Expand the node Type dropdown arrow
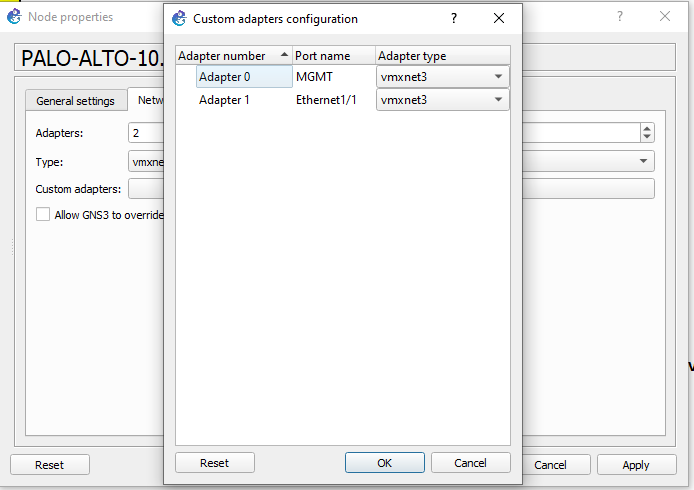Viewport: 694px width, 490px height. tap(645, 161)
